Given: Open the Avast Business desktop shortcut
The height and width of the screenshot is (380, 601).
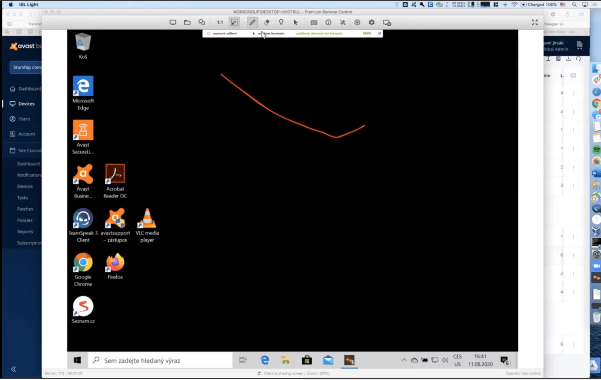Looking at the screenshot, I should 83,181.
